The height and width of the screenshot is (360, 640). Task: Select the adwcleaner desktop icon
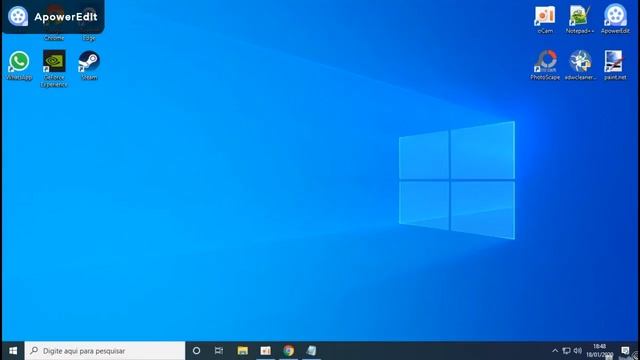pyautogui.click(x=580, y=65)
